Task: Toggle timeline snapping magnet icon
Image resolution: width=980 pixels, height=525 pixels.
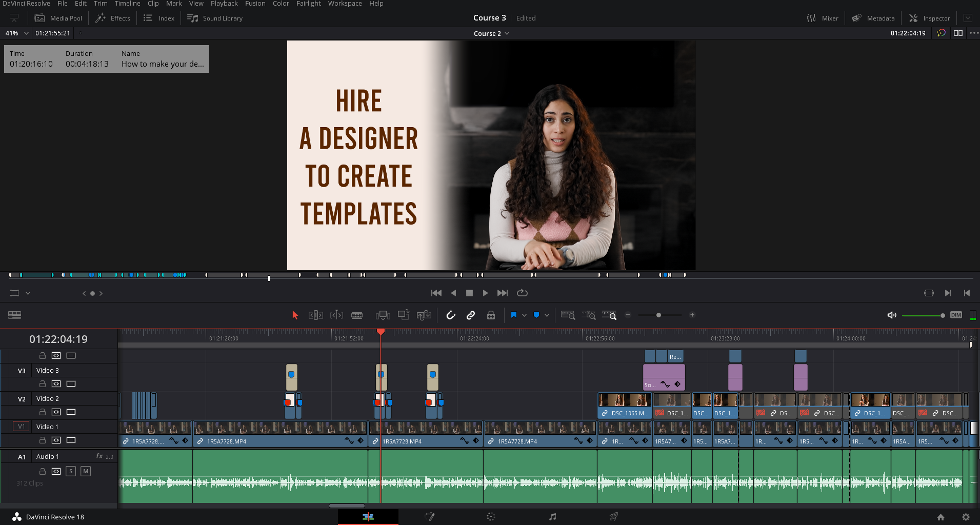Action: point(451,315)
